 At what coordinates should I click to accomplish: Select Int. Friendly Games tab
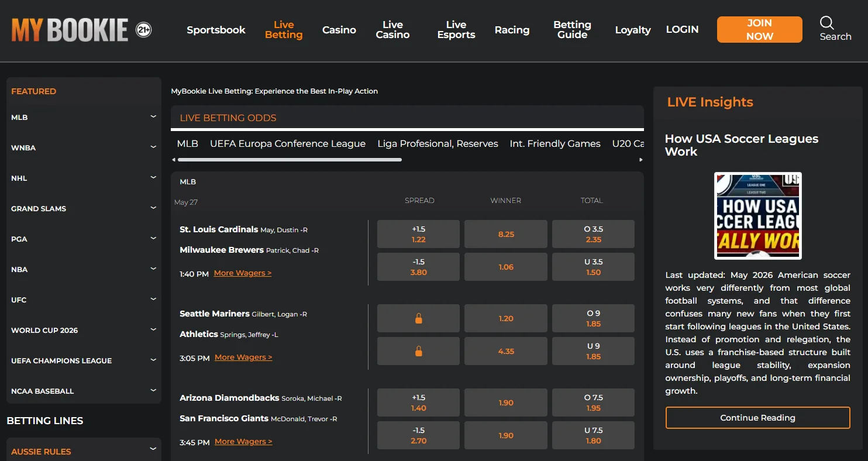point(555,143)
